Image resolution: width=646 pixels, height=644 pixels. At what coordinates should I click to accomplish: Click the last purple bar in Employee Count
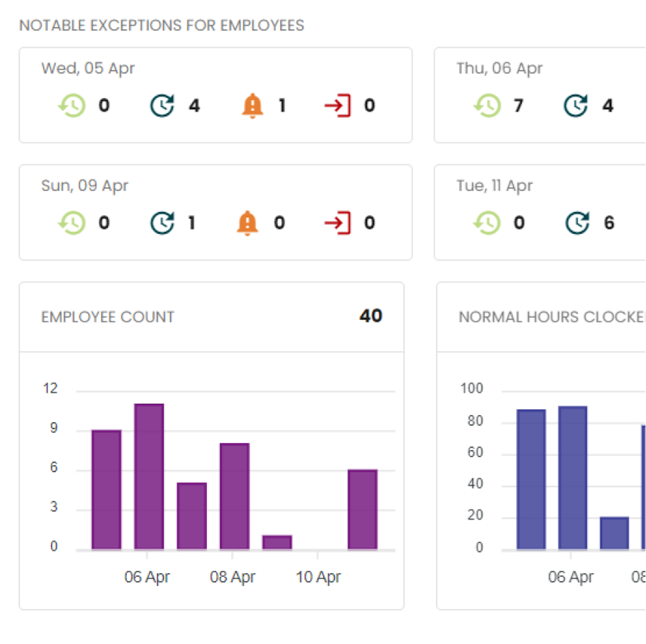363,509
